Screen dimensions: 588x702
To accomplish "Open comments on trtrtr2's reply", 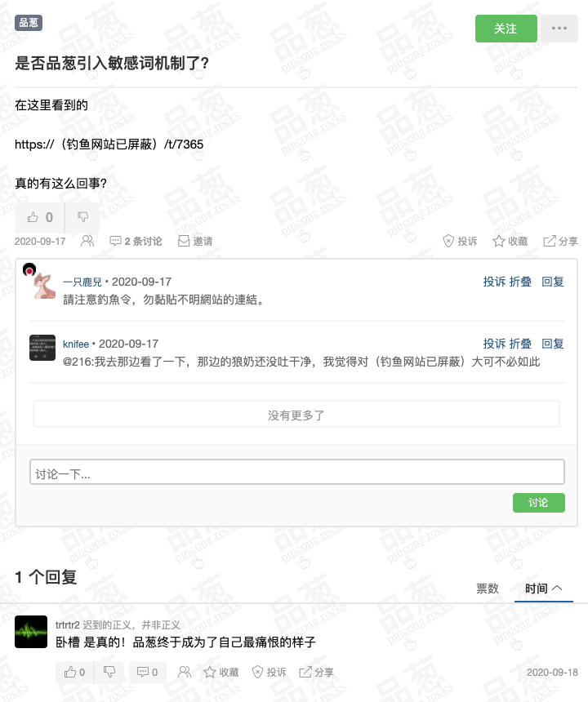I will point(147,672).
